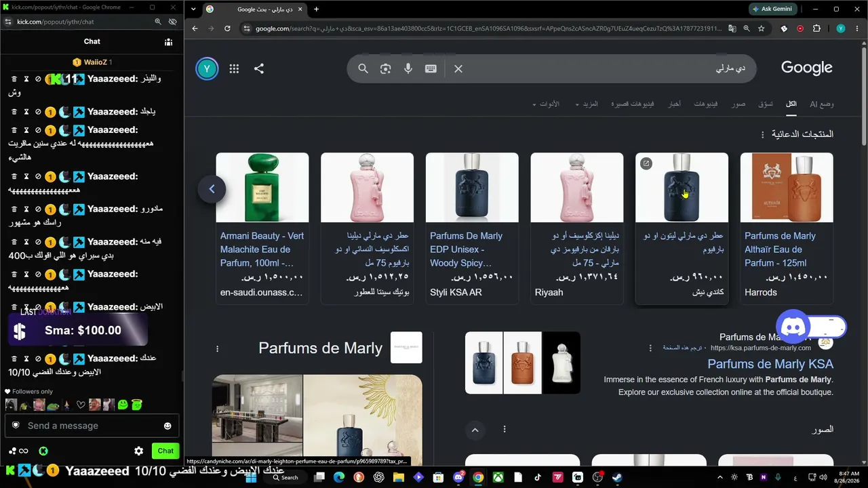Image resolution: width=868 pixels, height=488 pixels.
Task: Open the emoji picker in Kick chat
Action: [x=167, y=426]
